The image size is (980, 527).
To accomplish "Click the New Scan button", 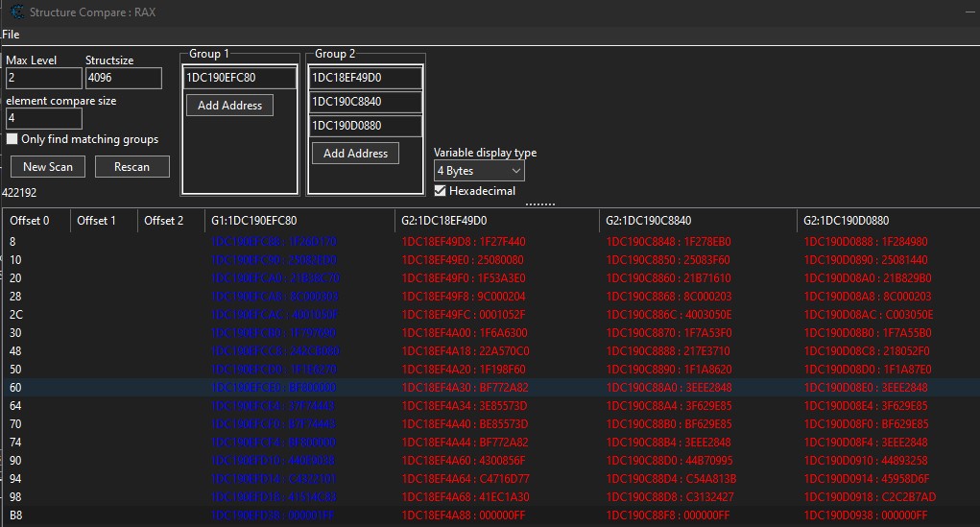I will [x=48, y=166].
